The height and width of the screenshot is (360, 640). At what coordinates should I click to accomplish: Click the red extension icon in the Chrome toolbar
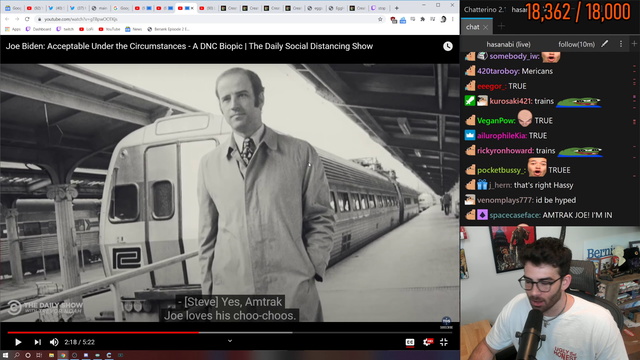(x=393, y=20)
